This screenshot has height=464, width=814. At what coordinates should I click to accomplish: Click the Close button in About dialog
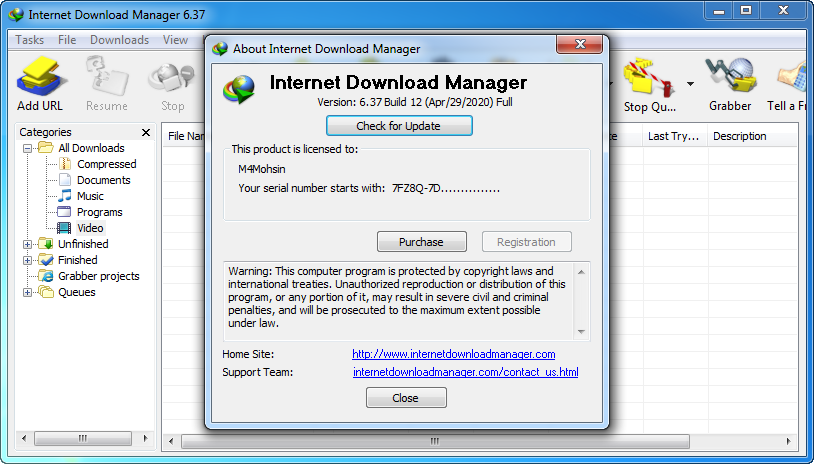click(406, 398)
